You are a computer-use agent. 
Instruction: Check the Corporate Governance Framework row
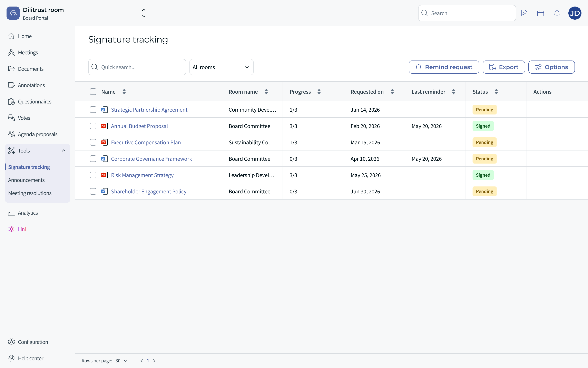click(x=93, y=159)
